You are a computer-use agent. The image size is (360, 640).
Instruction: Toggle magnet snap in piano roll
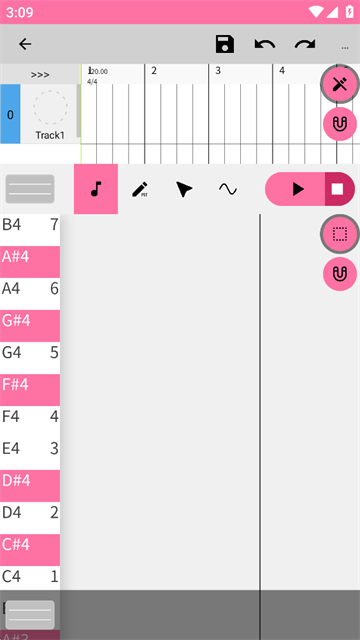click(x=340, y=274)
